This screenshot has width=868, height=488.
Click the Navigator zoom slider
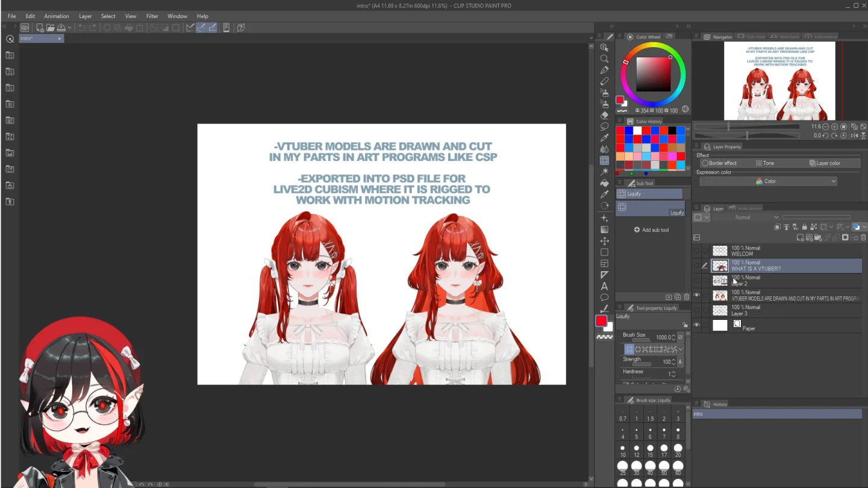click(x=747, y=127)
